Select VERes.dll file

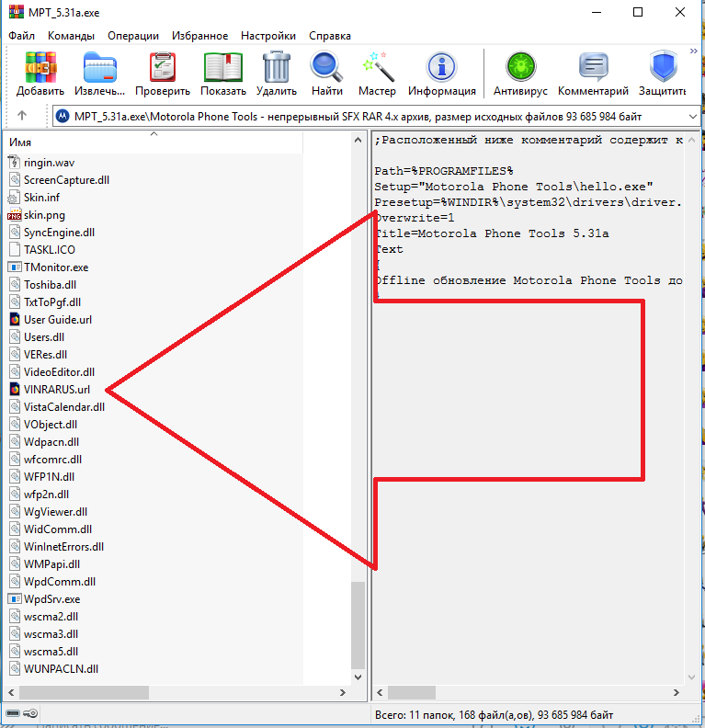click(45, 355)
